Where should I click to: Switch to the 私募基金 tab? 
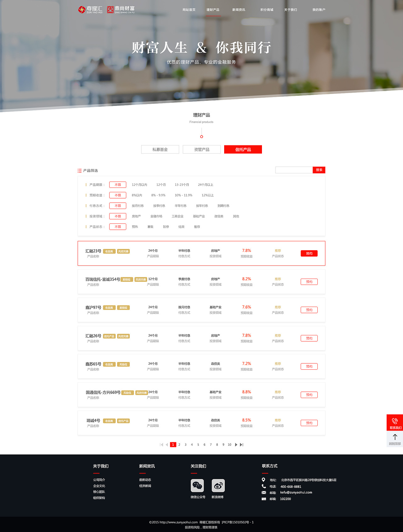click(x=160, y=149)
